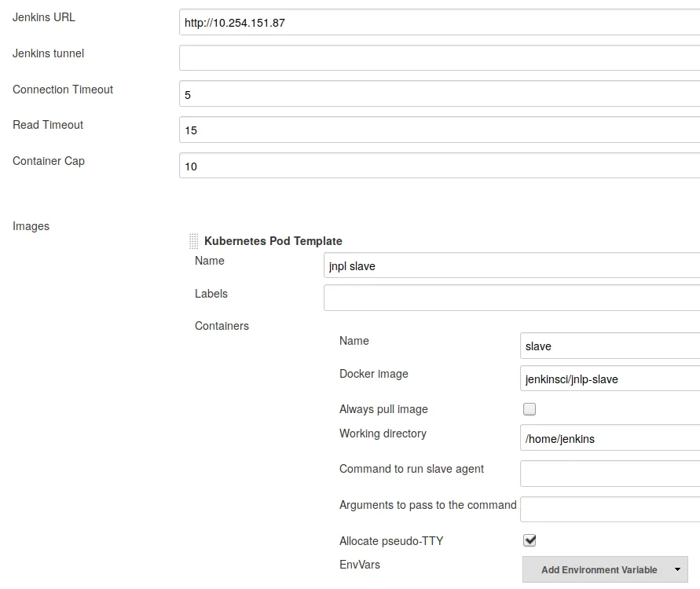The width and height of the screenshot is (700, 589).
Task: Open the Add Environment Variable dropdown arrow
Action: (x=676, y=569)
